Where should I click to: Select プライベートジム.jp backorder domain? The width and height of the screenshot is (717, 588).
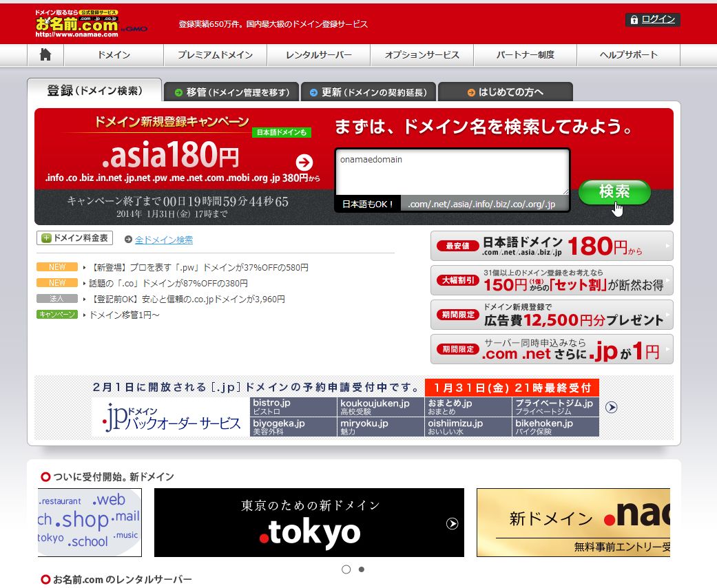(556, 406)
